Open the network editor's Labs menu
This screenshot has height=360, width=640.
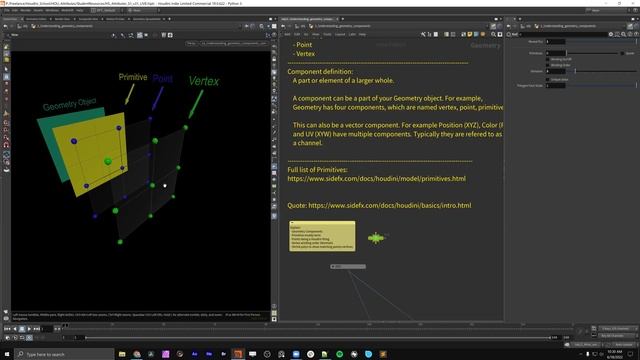pos(352,34)
